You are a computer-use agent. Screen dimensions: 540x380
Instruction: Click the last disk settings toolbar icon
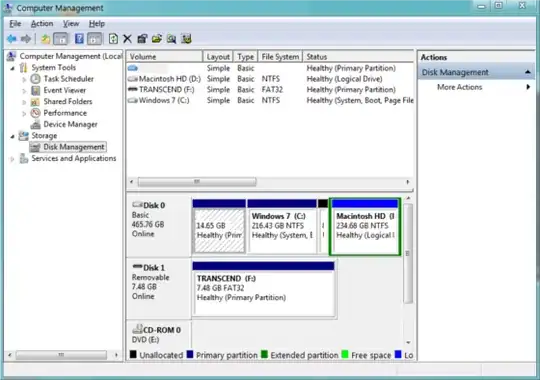coord(186,39)
